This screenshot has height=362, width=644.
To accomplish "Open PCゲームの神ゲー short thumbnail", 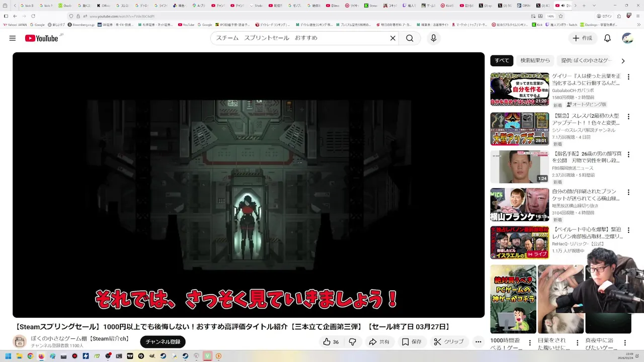I will [513, 299].
